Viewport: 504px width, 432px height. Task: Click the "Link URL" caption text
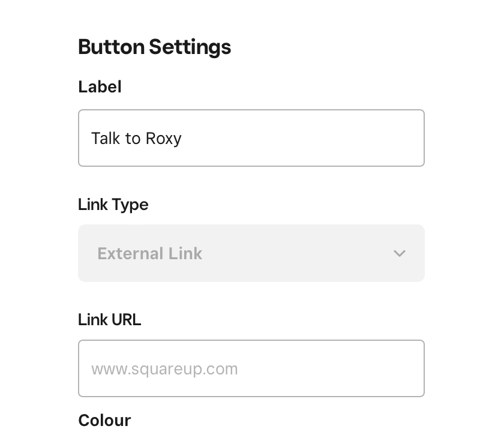tap(109, 320)
